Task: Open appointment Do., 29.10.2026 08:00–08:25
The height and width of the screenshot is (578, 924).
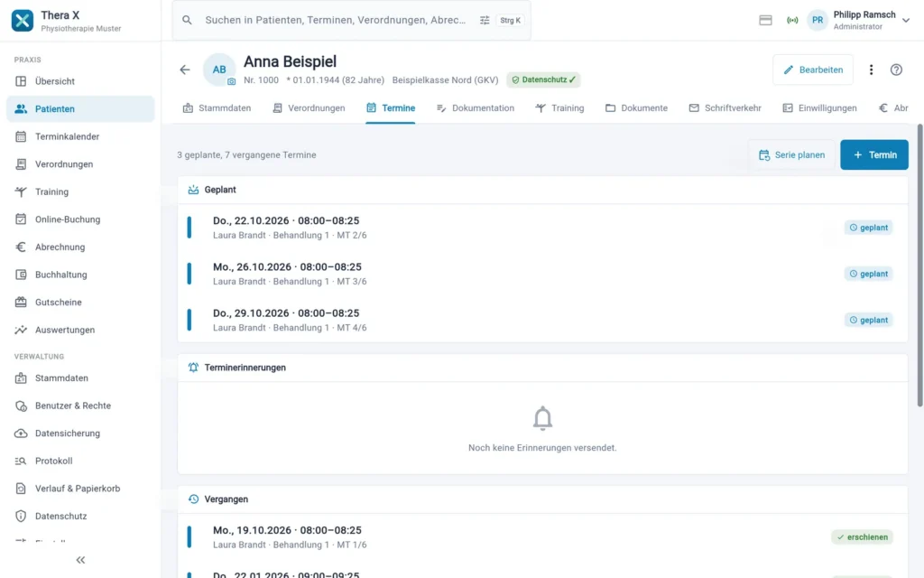Action: tap(542, 320)
